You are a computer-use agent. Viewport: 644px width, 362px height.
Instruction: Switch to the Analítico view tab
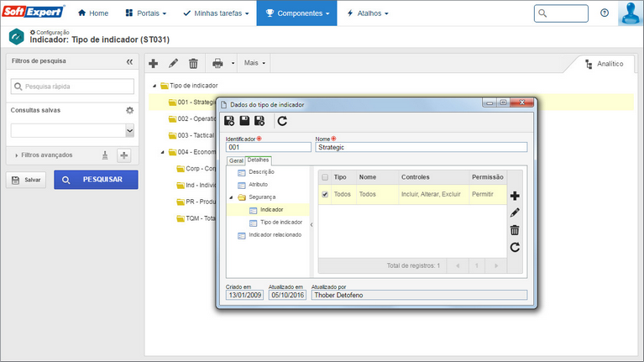[605, 64]
